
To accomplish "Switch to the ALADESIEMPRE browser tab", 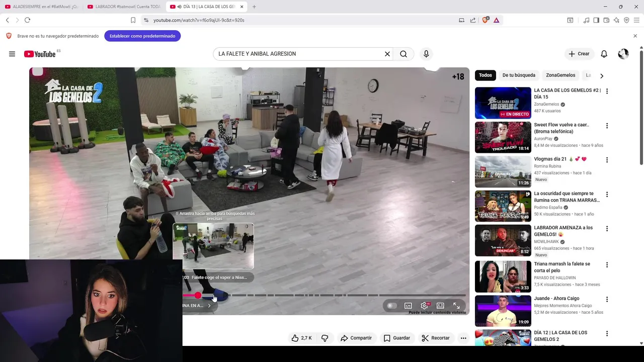I will 42,7.
